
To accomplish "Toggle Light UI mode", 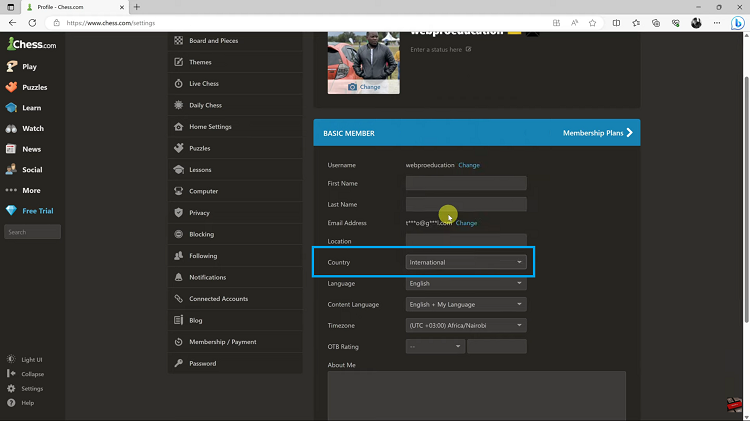I will coord(25,359).
